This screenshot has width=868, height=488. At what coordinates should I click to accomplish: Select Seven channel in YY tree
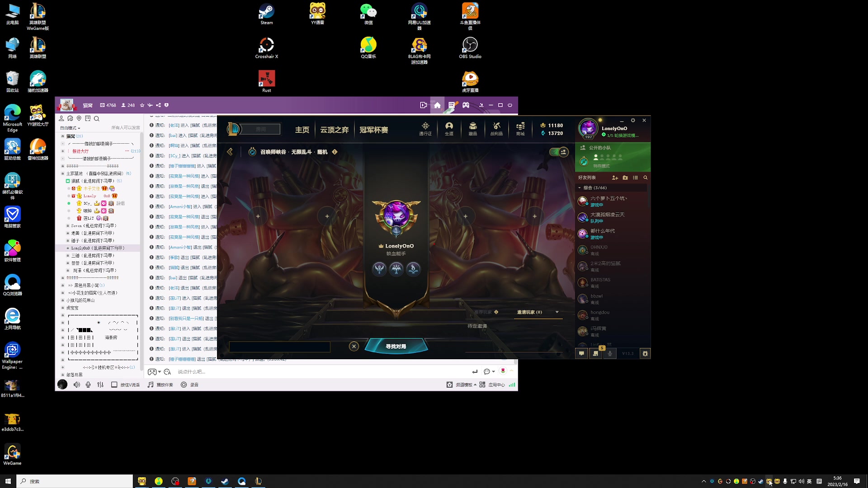94,225
